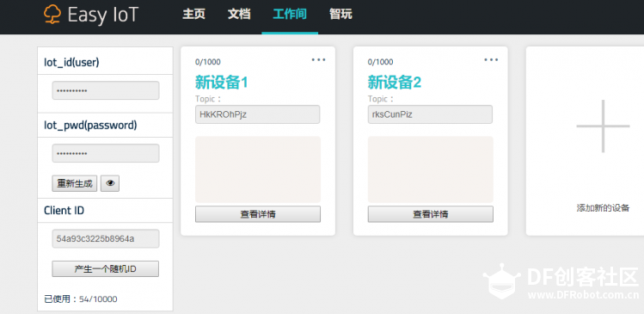Click 0/1000 counter on 新设备2 card
The height and width of the screenshot is (314, 644).
click(380, 62)
